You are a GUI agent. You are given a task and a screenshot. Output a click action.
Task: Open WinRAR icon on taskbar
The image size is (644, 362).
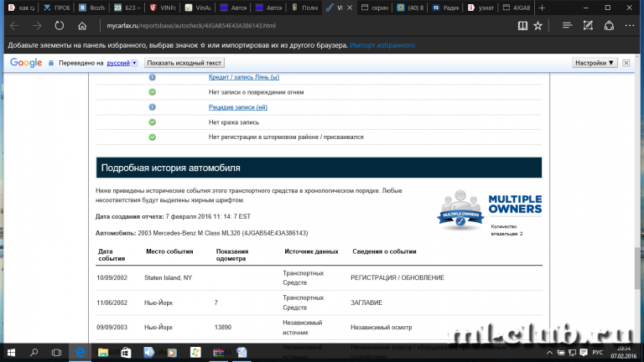pos(219,353)
